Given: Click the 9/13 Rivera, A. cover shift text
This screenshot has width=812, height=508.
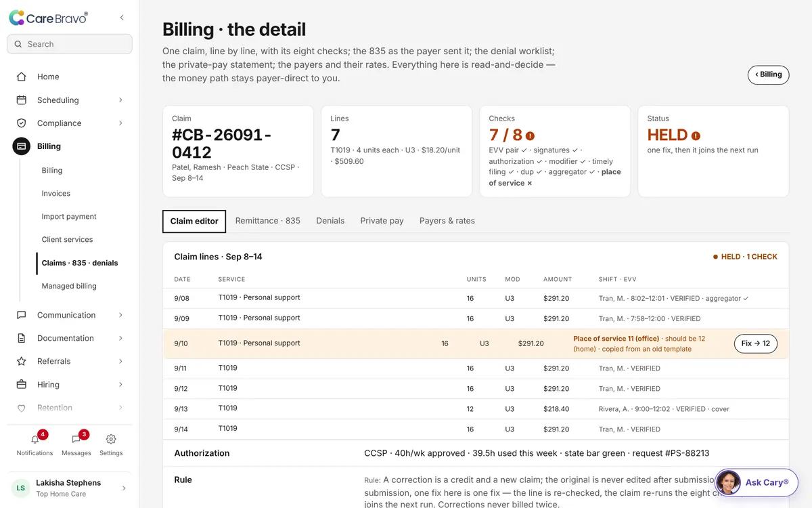Looking at the screenshot, I should (x=664, y=409).
